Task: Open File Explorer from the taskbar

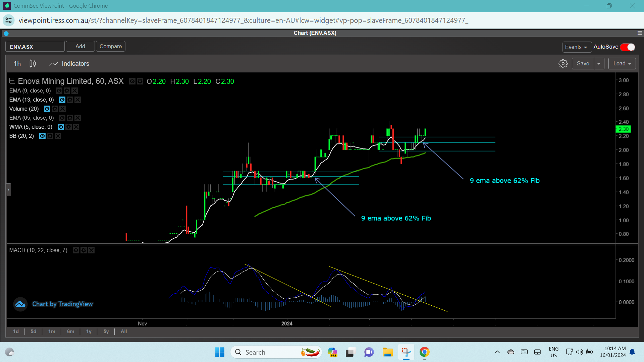Action: [387, 352]
